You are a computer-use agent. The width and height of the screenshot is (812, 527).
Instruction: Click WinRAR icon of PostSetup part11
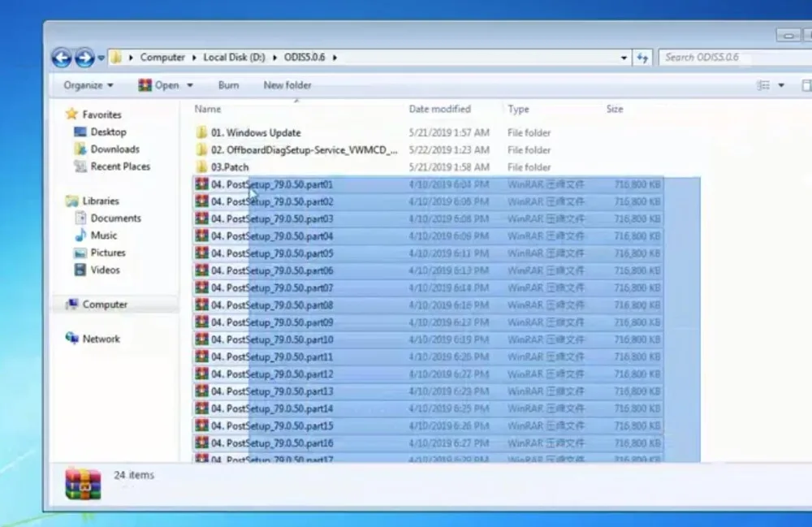(202, 356)
